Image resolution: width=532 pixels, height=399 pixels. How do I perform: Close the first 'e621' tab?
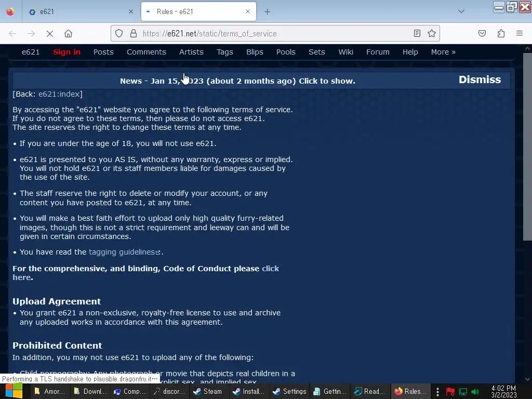130,11
